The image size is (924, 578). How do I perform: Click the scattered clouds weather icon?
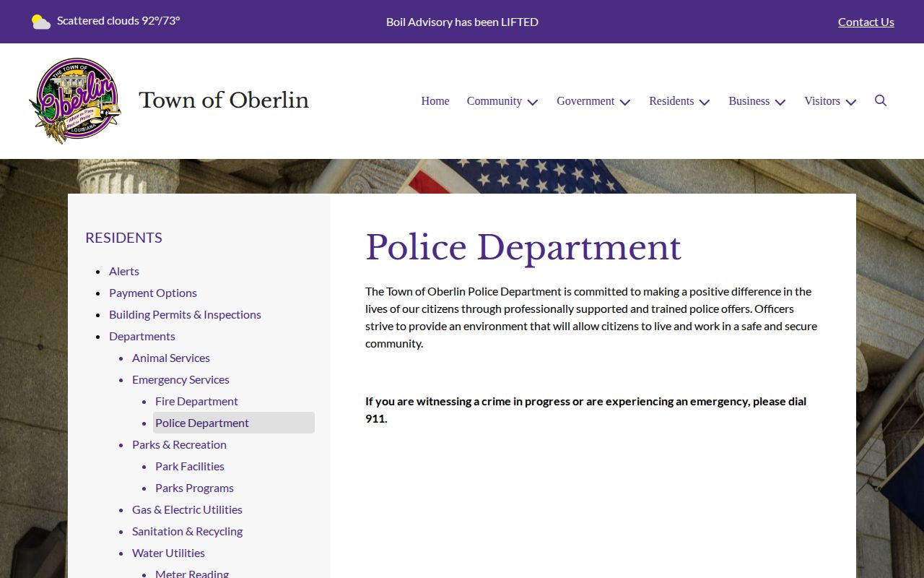click(x=41, y=22)
